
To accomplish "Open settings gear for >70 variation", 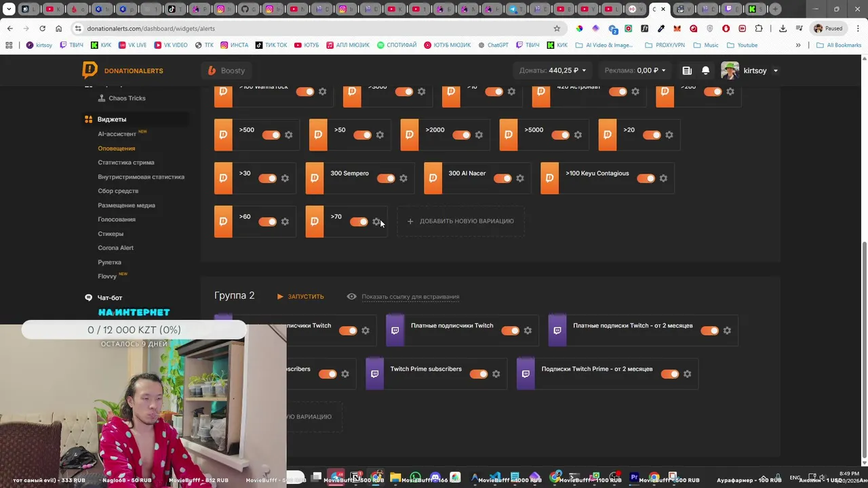I will tap(376, 222).
